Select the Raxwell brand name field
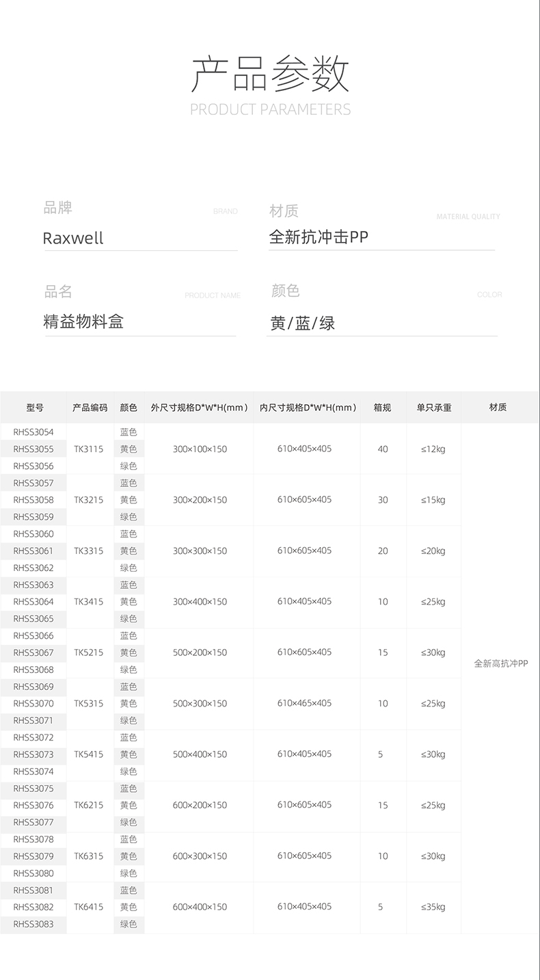The image size is (540, 980). click(x=73, y=238)
